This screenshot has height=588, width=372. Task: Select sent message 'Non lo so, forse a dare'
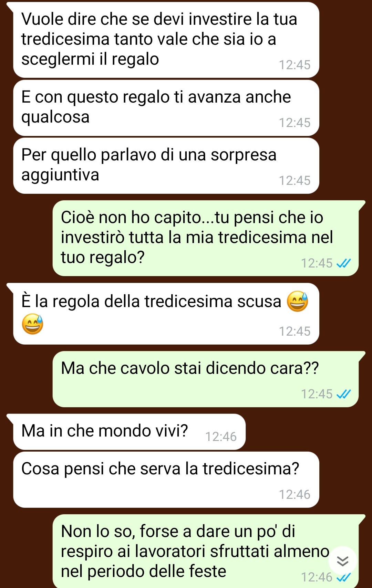click(x=206, y=551)
